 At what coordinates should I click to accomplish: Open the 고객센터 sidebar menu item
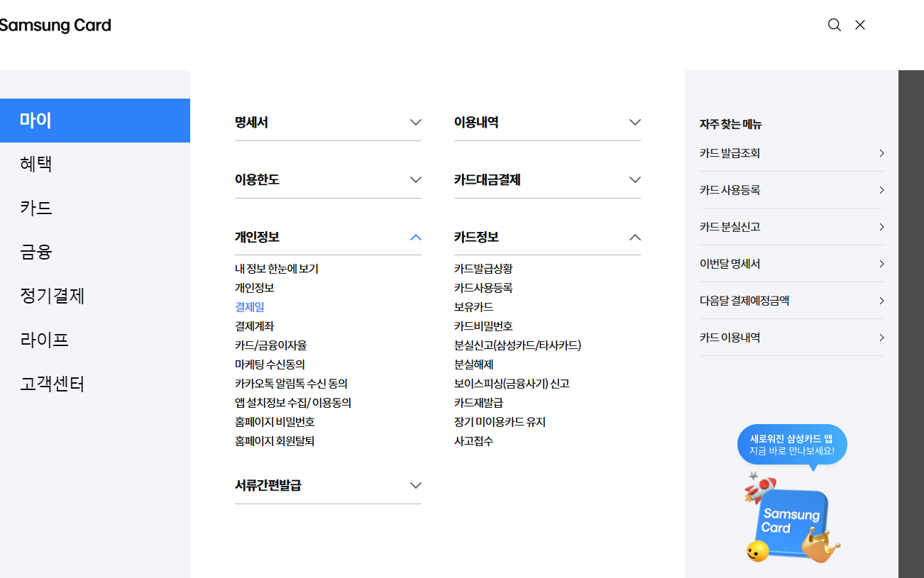pyautogui.click(x=52, y=384)
